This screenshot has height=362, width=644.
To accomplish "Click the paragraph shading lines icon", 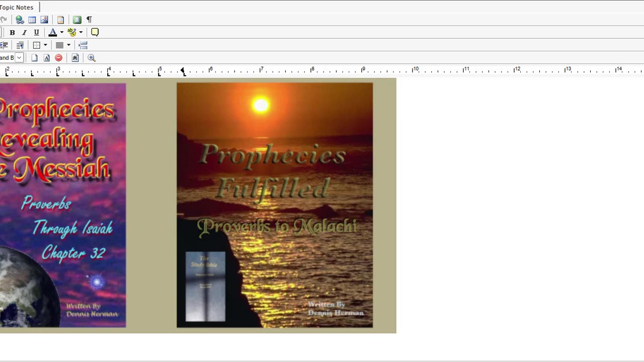I will click(x=59, y=45).
